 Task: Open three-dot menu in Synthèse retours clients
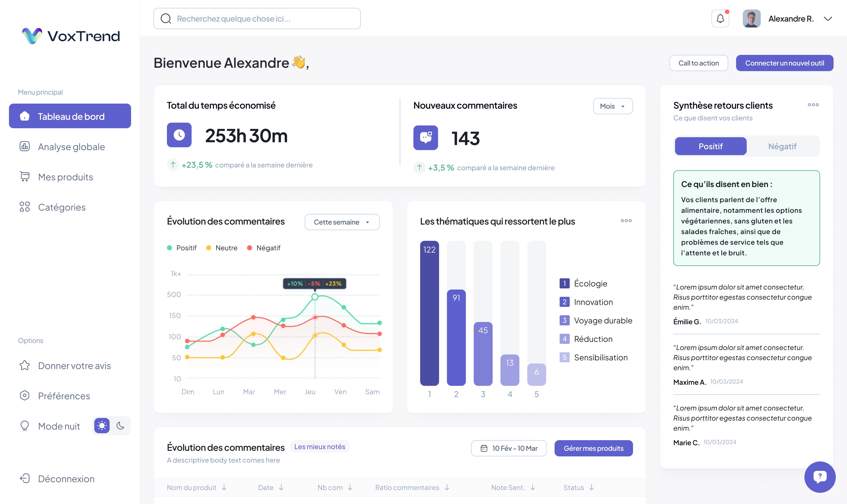pyautogui.click(x=813, y=105)
